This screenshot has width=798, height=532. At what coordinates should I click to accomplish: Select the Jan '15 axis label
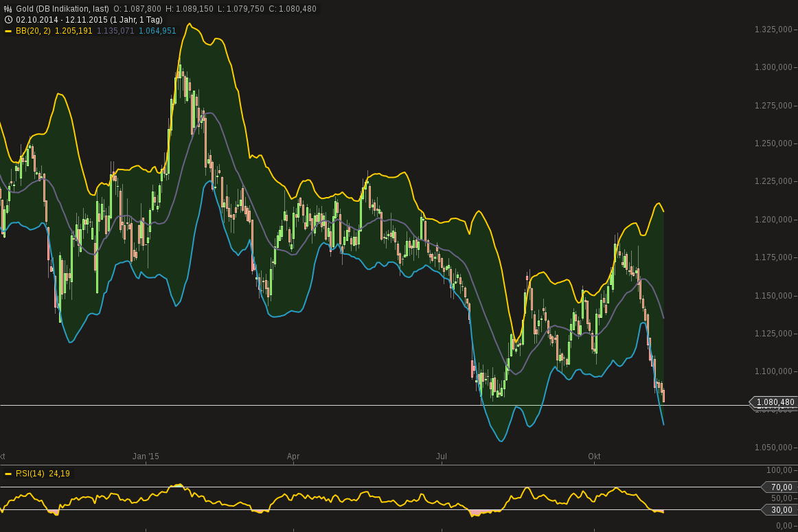click(x=144, y=456)
